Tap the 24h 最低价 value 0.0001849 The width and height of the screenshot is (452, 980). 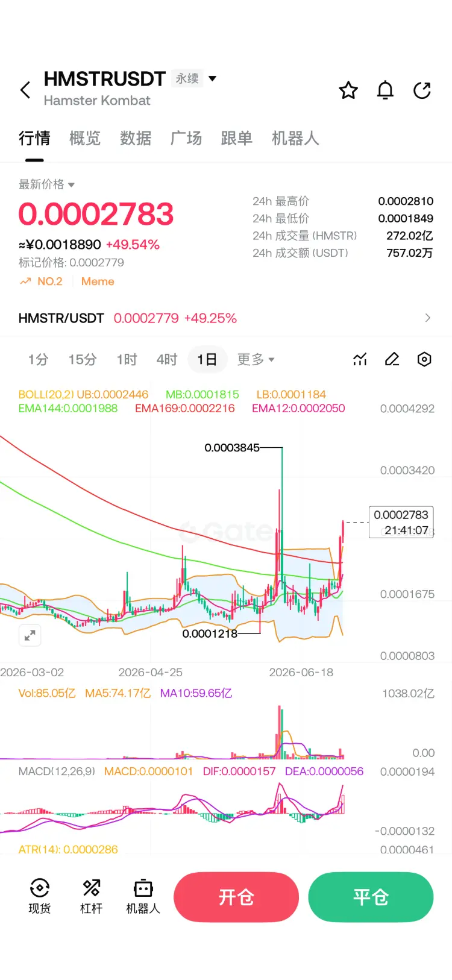tap(406, 218)
